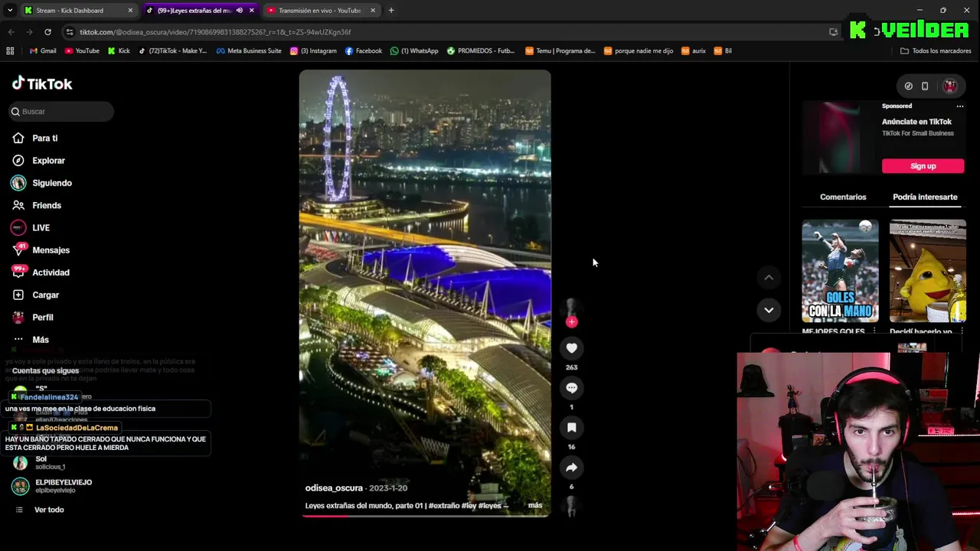Switch to the Podría interesarte tab
This screenshot has height=551, width=980.
pos(925,197)
